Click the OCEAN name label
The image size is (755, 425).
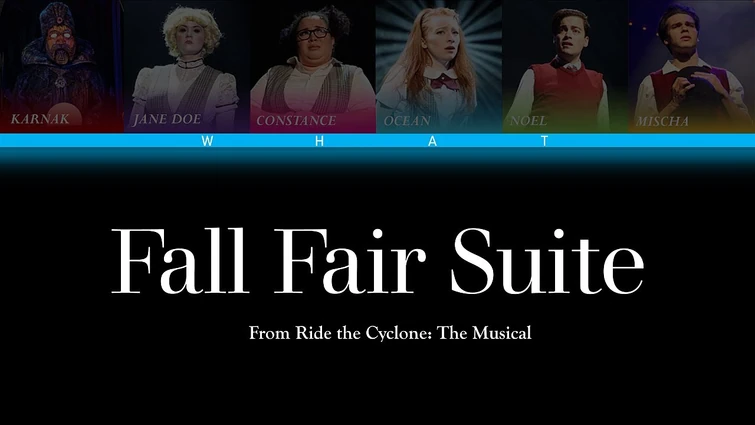point(407,120)
